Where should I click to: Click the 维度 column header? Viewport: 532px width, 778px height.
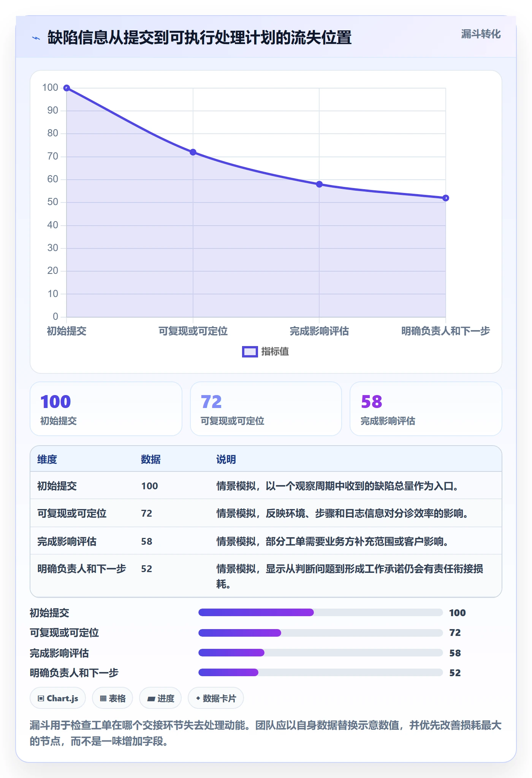pyautogui.click(x=47, y=460)
